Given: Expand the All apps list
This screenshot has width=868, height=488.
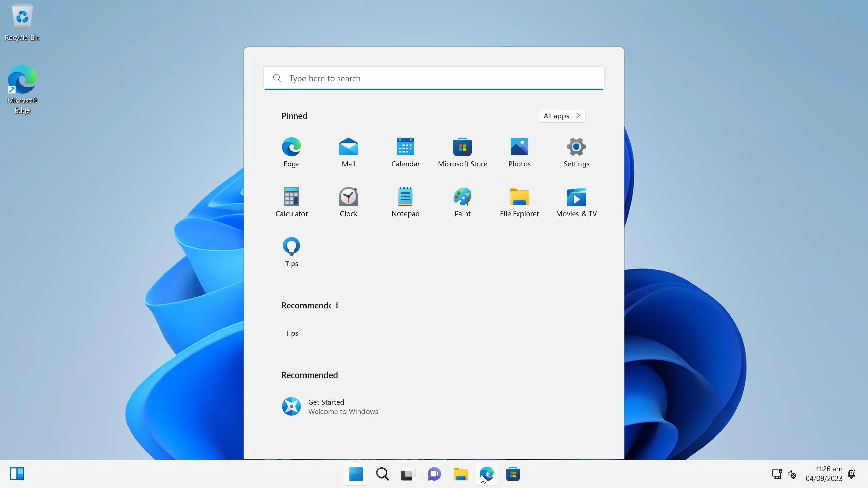Looking at the screenshot, I should 562,116.
